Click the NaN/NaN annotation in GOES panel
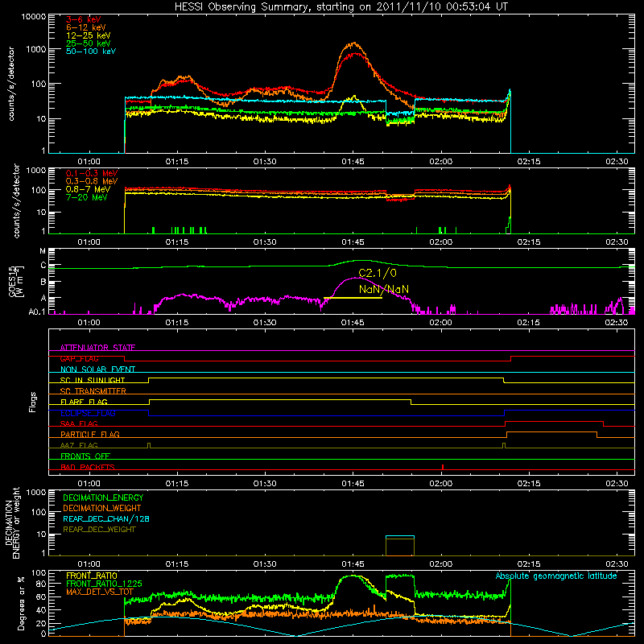The width and height of the screenshot is (644, 644). click(x=384, y=290)
